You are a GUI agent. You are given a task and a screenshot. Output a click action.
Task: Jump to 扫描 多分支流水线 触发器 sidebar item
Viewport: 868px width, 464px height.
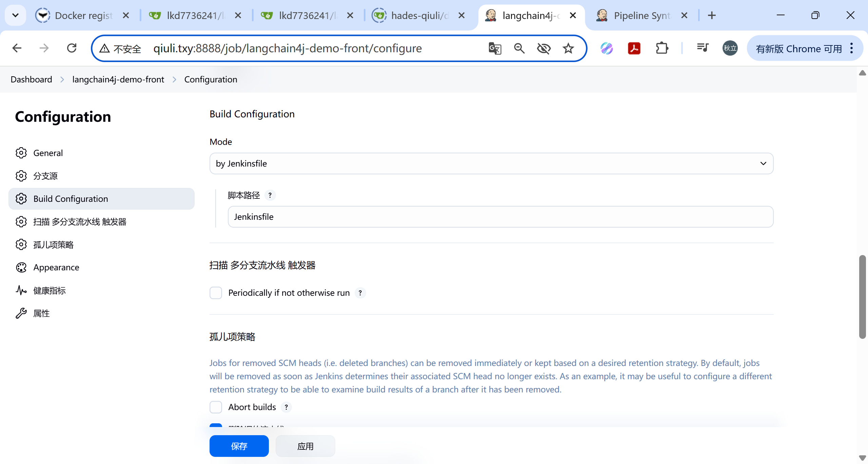[101, 222]
